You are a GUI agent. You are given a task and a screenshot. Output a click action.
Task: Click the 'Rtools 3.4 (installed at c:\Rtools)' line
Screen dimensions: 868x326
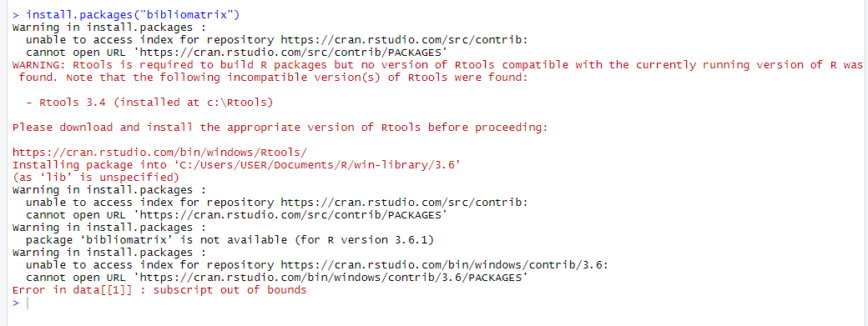(x=149, y=103)
